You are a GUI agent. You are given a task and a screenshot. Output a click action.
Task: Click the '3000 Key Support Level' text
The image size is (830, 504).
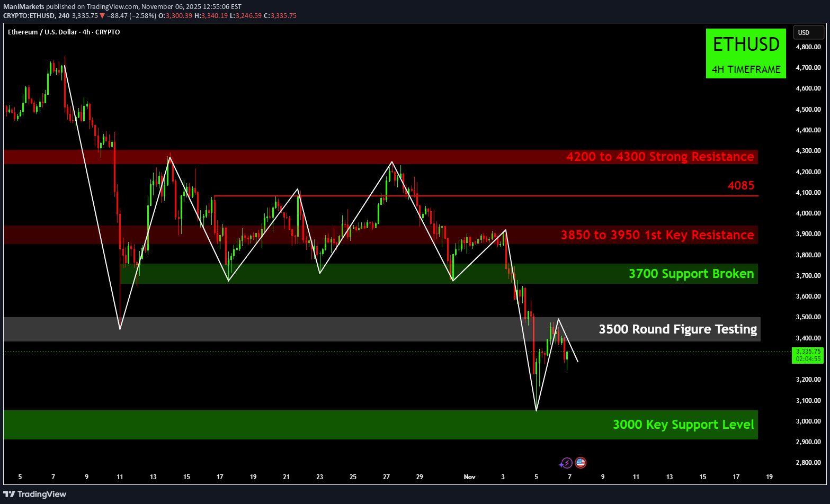(683, 425)
